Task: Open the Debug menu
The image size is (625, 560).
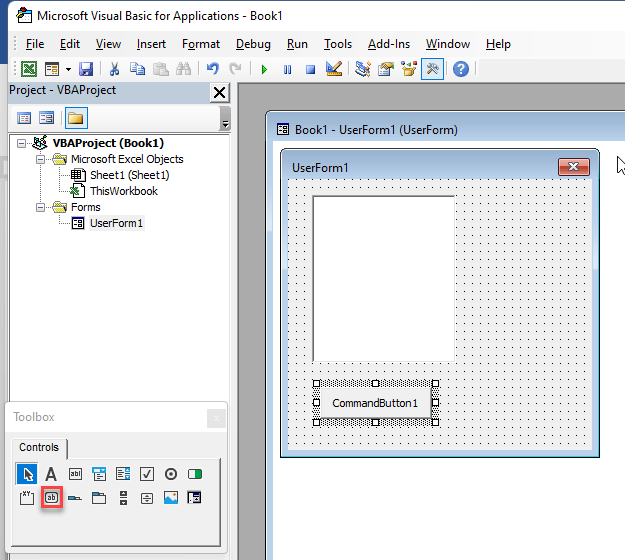Action: tap(253, 44)
